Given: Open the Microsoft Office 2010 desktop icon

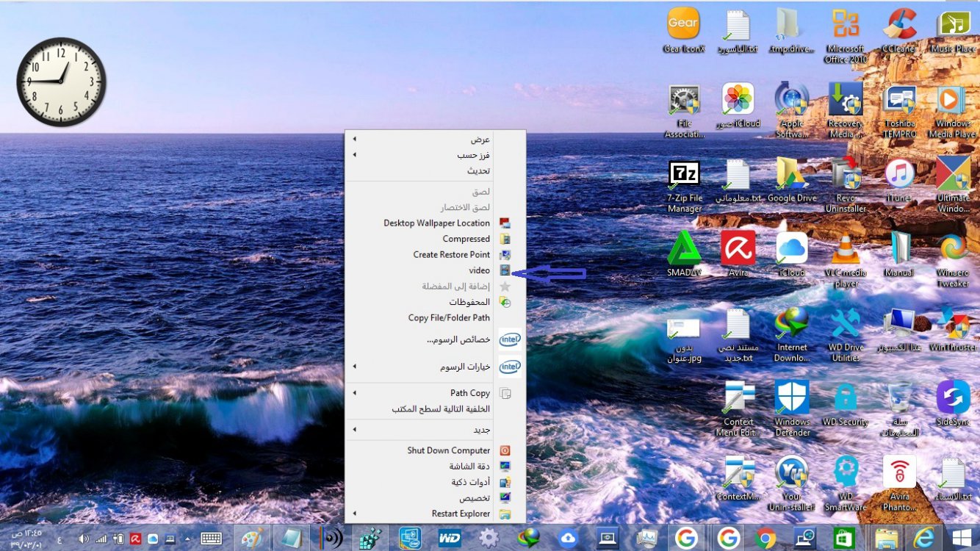Looking at the screenshot, I should pos(846,36).
